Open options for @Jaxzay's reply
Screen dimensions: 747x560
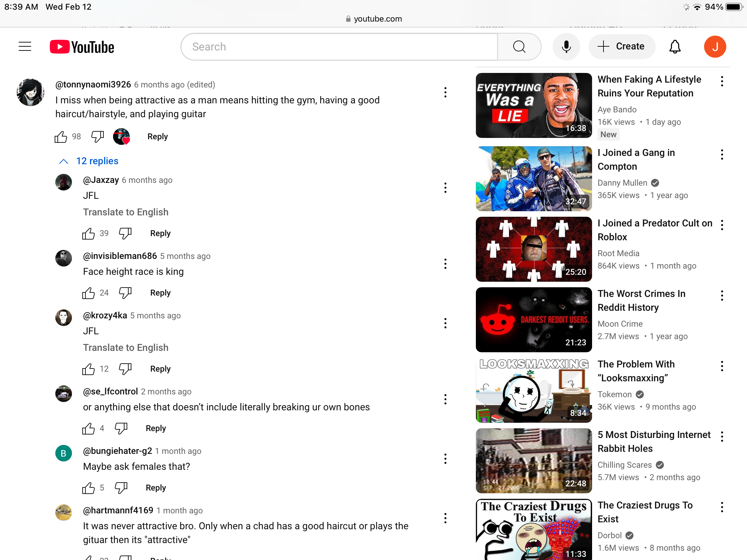(445, 188)
